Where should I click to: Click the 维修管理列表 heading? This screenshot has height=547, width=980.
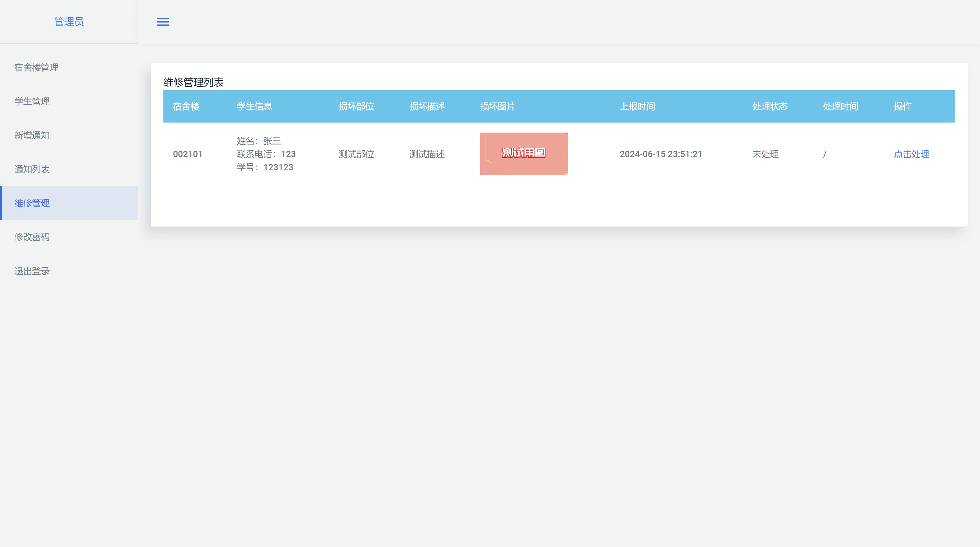click(x=193, y=82)
